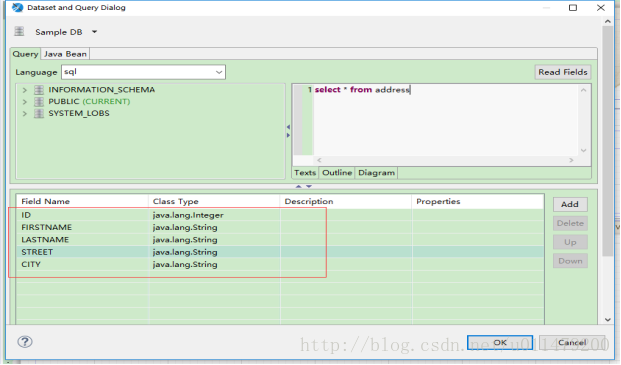Expand the PUBLIC (CURRENT) tree node

coord(25,102)
